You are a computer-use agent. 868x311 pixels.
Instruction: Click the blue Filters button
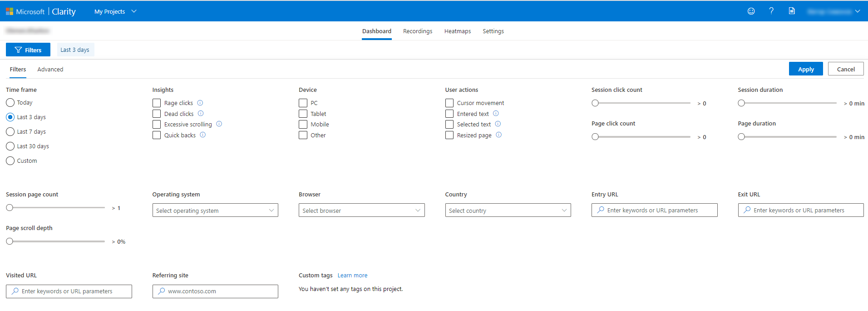point(28,50)
